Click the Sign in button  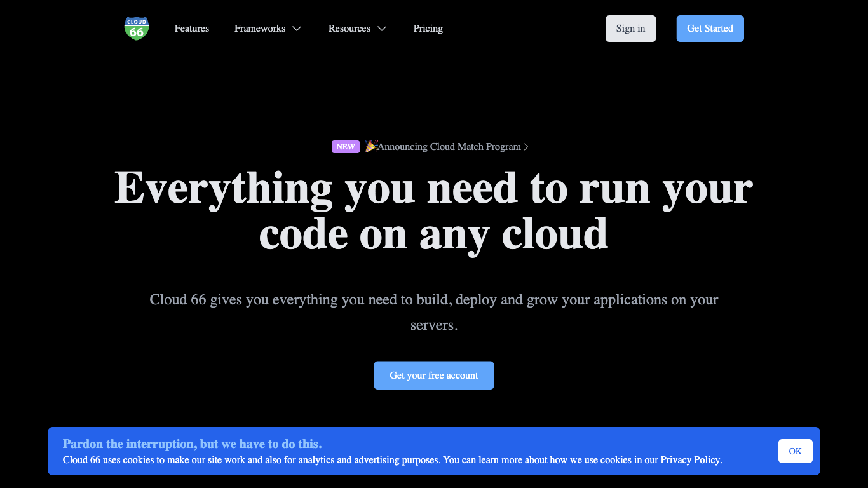pyautogui.click(x=630, y=29)
